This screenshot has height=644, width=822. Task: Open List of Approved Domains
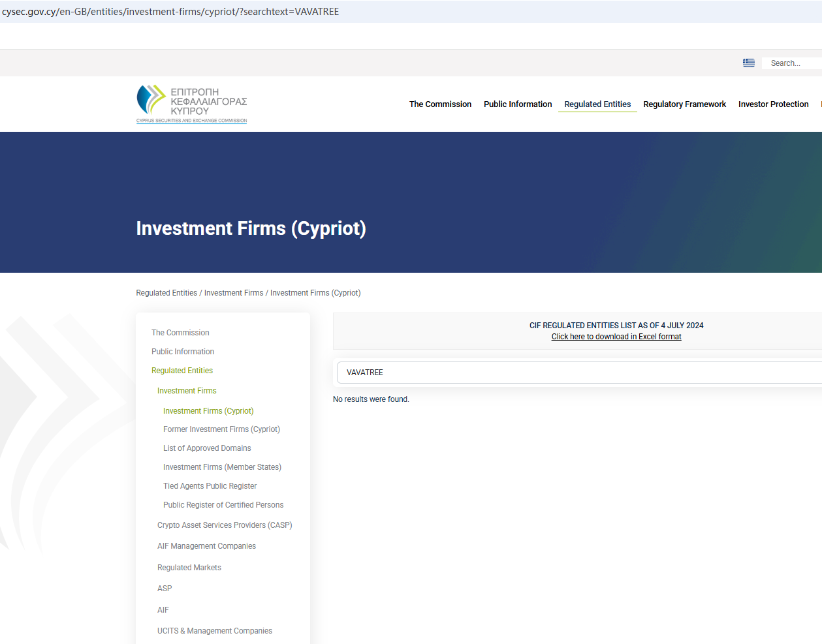207,448
